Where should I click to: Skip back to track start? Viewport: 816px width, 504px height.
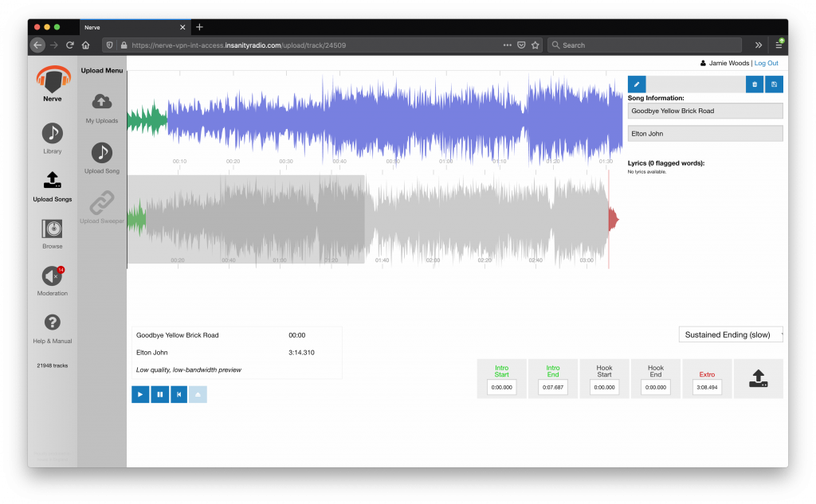coord(179,394)
